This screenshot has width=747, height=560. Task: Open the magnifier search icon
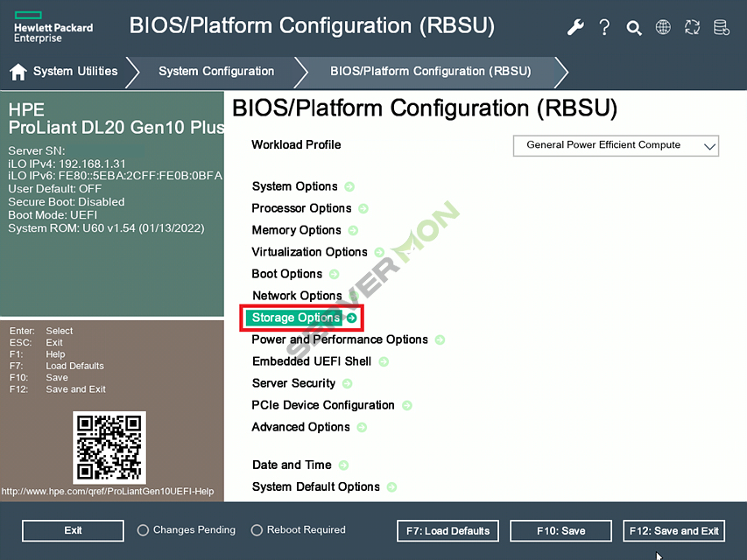(634, 28)
